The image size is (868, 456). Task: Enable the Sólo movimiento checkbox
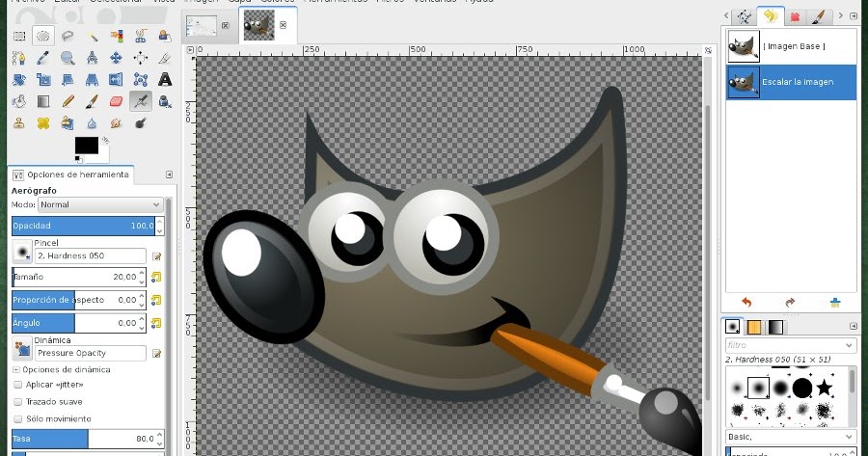point(17,419)
